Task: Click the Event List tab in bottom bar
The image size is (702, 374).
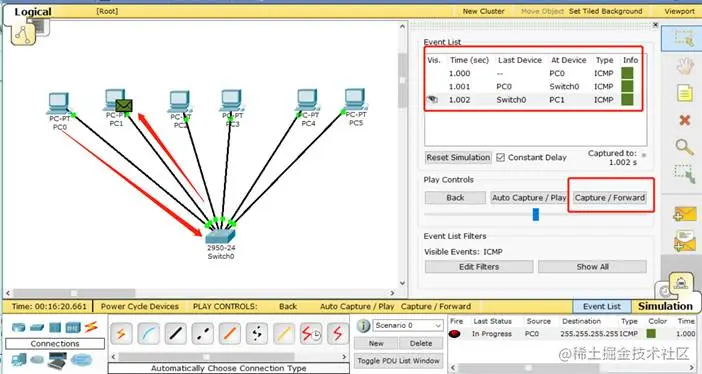Action: (602, 306)
